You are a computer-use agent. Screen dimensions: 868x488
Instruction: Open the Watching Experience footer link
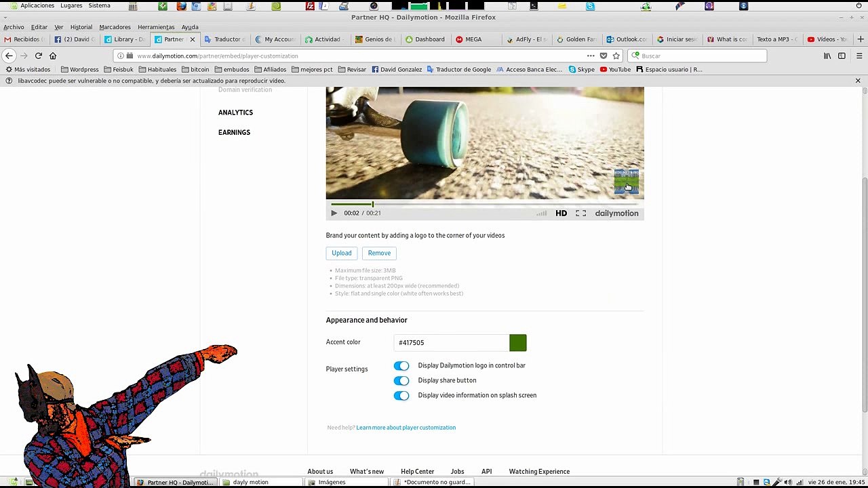pyautogui.click(x=539, y=472)
